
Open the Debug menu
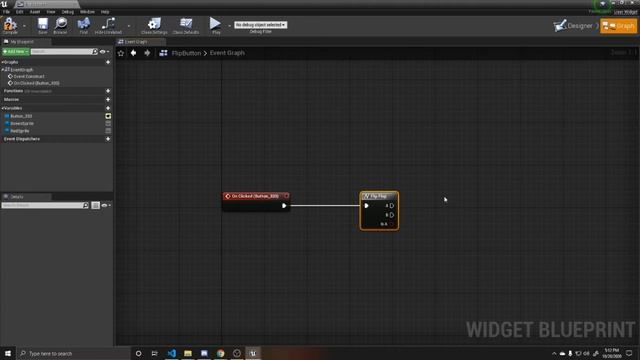[67, 12]
